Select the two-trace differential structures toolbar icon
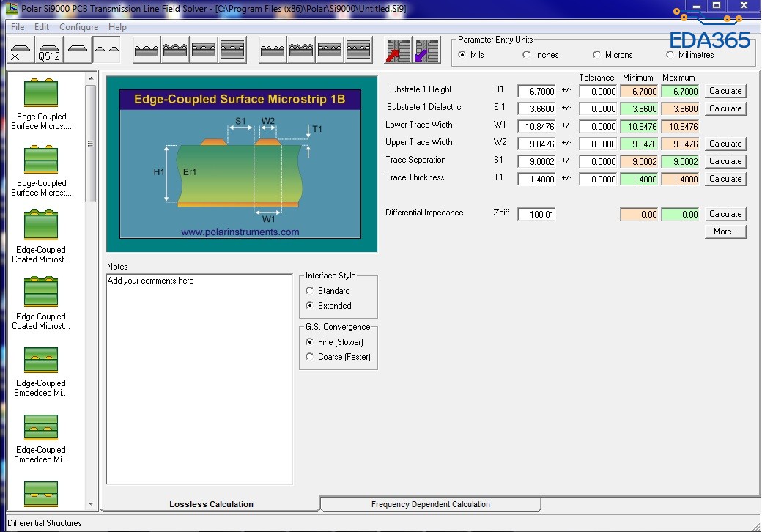Image resolution: width=762 pixels, height=532 pixels. point(107,50)
